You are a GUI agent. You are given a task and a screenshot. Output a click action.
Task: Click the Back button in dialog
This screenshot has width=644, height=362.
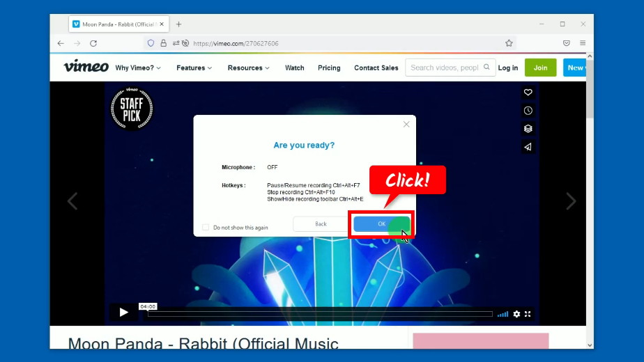click(x=321, y=223)
